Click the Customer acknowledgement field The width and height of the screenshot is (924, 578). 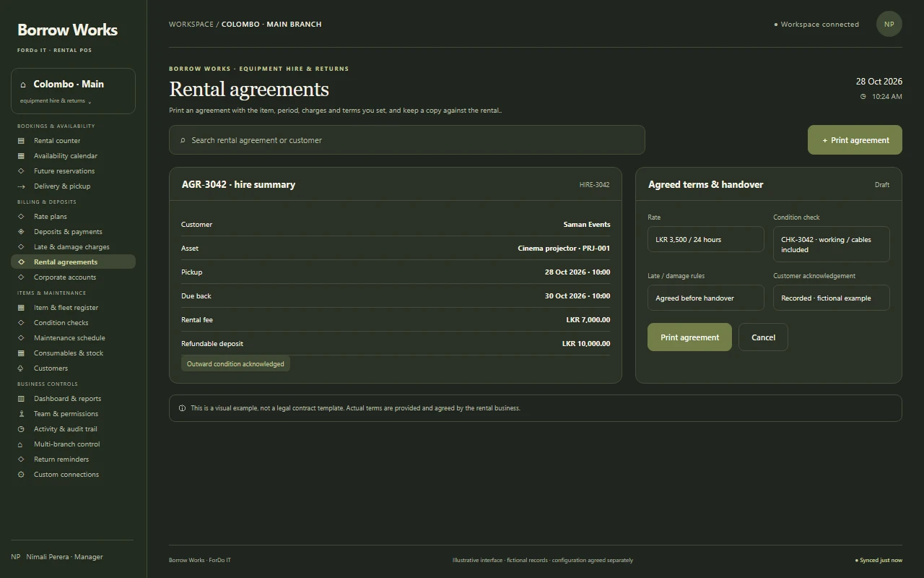coord(832,298)
